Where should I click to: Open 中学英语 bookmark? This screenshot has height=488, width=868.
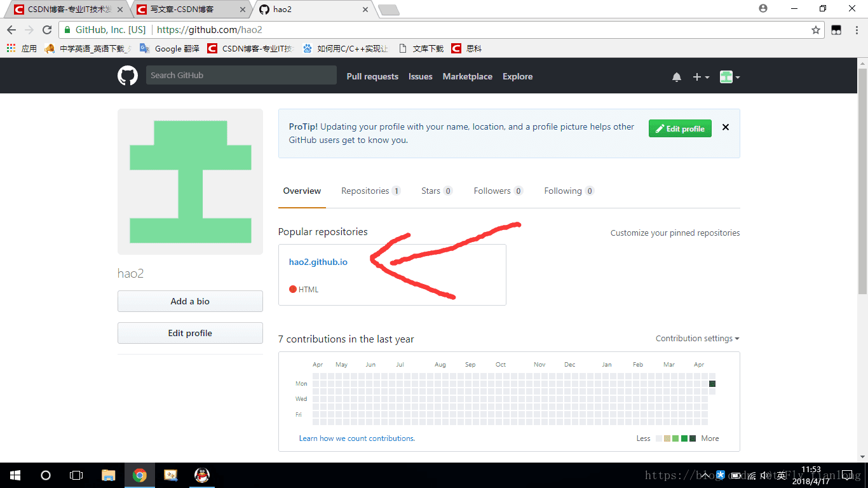tap(88, 48)
